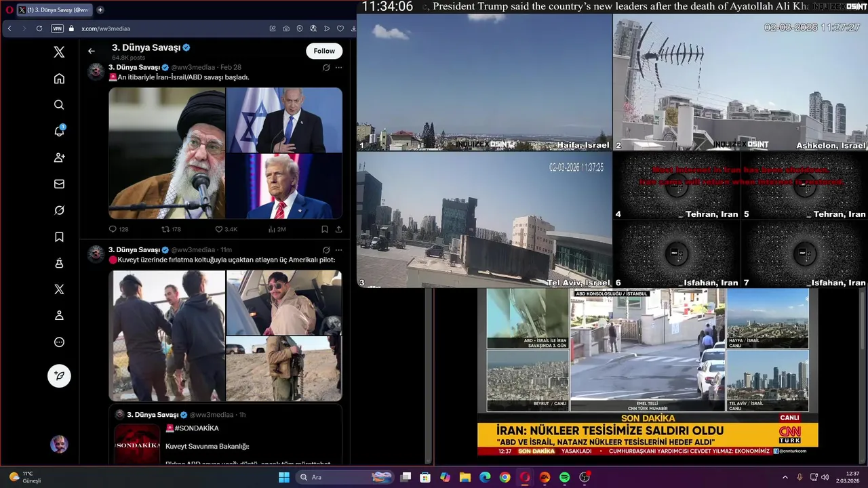
Task: Open more options on the 11m tweet
Action: 338,249
